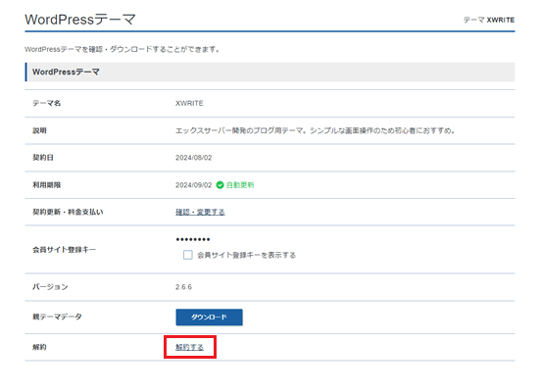
Task: Click the blue ダウンロード button
Action: coord(209,318)
